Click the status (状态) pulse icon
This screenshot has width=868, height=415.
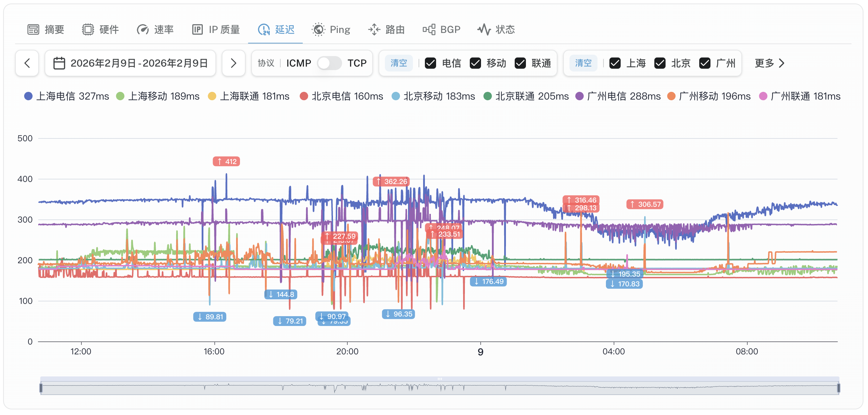pyautogui.click(x=484, y=29)
